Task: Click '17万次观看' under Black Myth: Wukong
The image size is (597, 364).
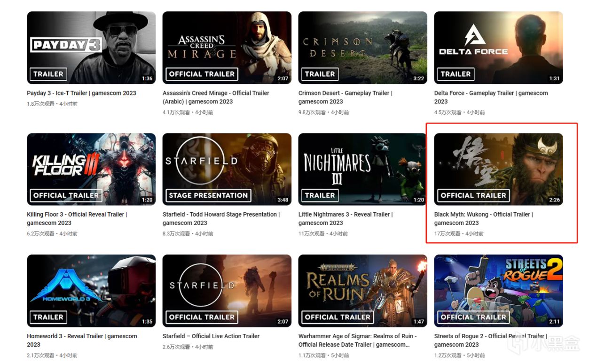Action: point(448,233)
